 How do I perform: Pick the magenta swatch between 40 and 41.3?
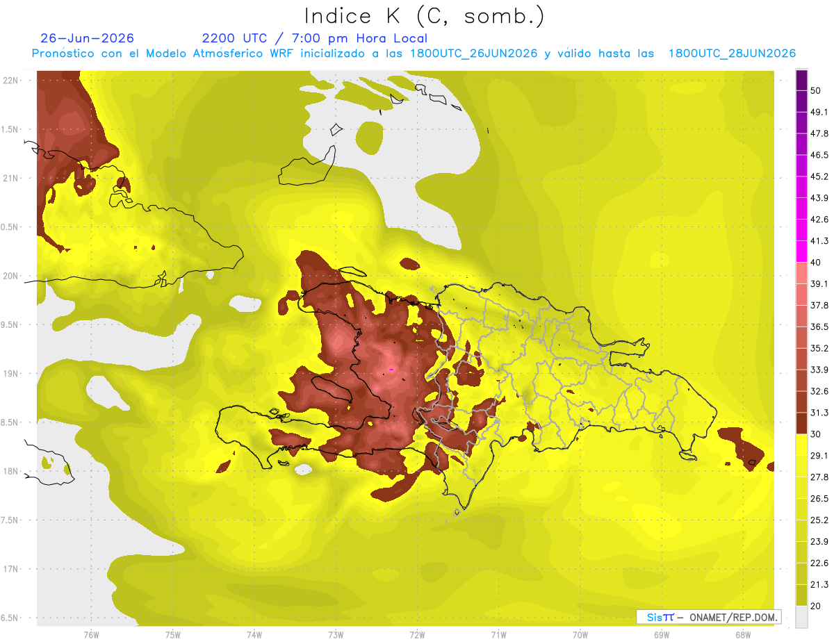(x=801, y=251)
